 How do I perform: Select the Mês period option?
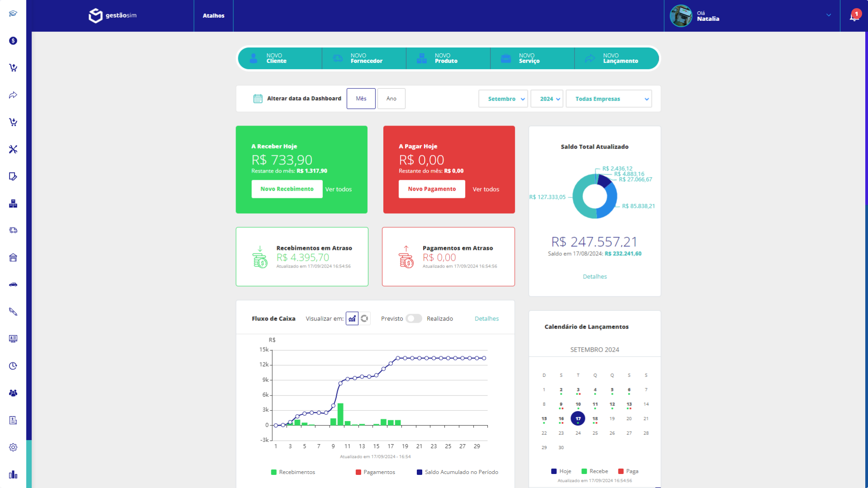pyautogui.click(x=361, y=99)
